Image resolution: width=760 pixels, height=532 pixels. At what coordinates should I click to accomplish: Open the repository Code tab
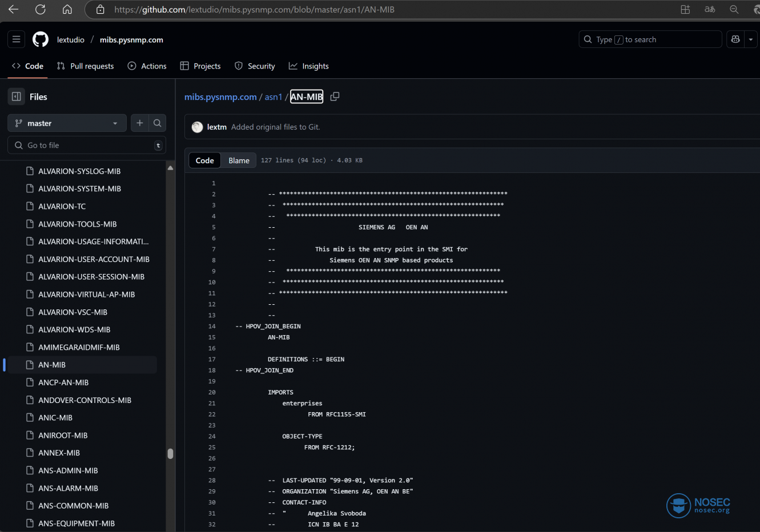[x=27, y=66]
